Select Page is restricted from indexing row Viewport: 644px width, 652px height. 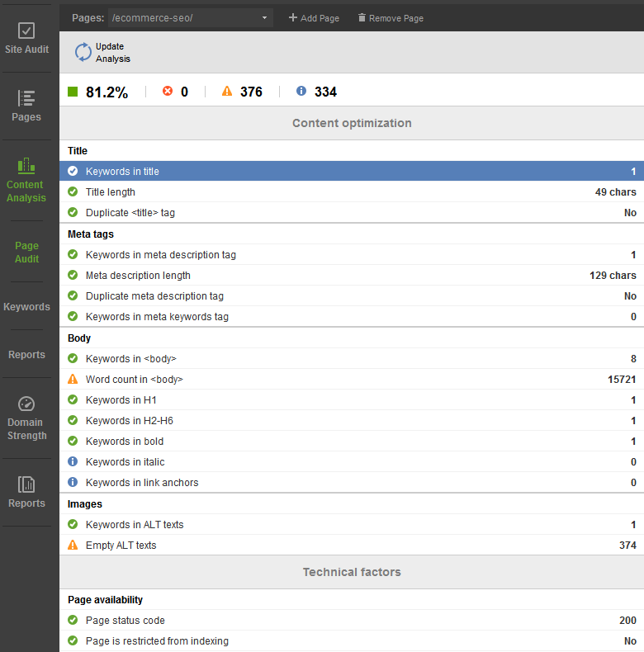[x=352, y=640]
